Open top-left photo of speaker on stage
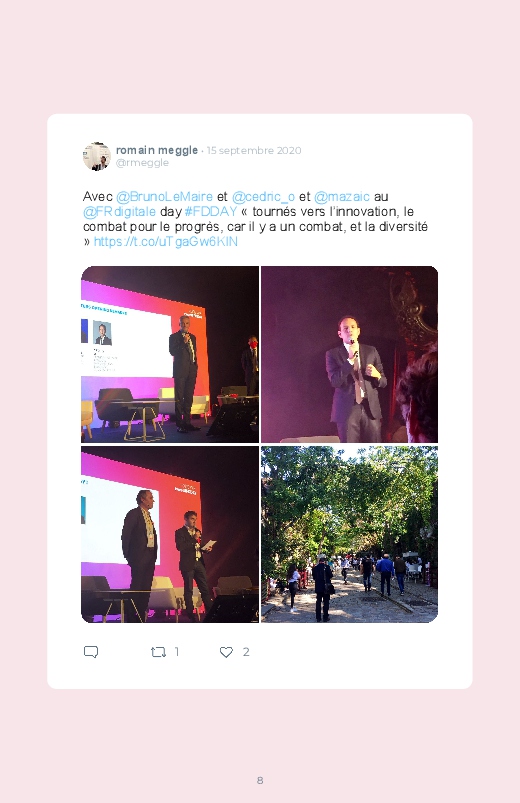 point(170,354)
